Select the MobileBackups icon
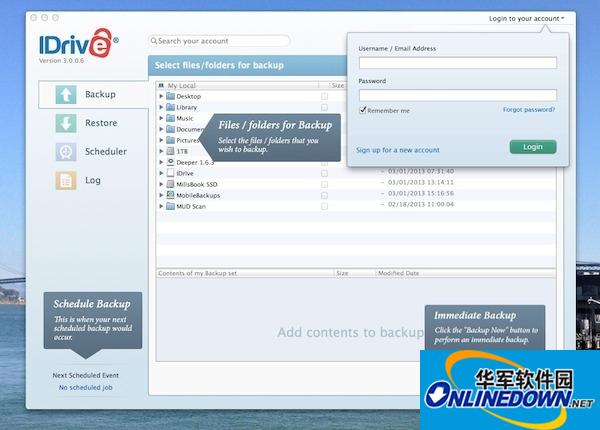The height and width of the screenshot is (430, 600). tap(170, 195)
